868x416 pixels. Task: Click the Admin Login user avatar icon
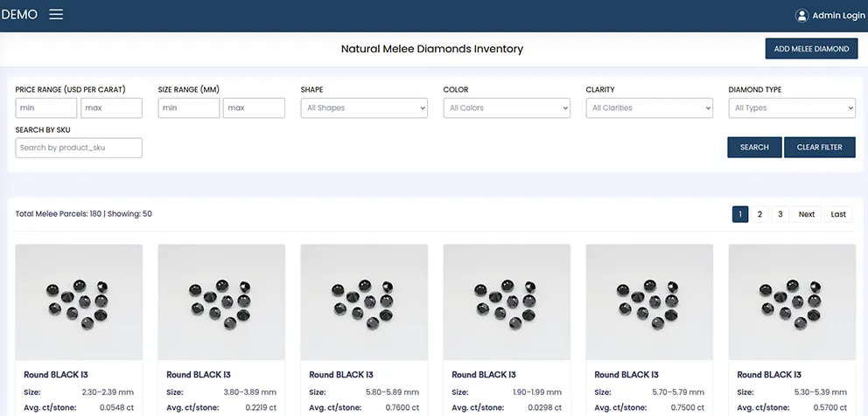tap(801, 16)
